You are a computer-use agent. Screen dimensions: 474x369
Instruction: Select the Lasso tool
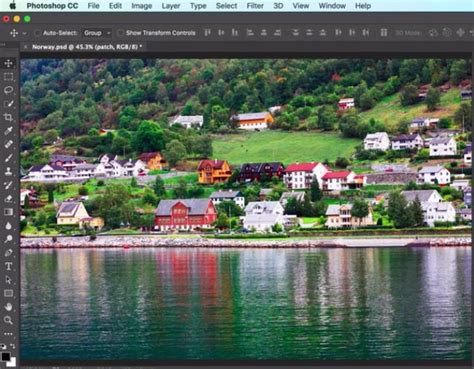click(x=8, y=90)
